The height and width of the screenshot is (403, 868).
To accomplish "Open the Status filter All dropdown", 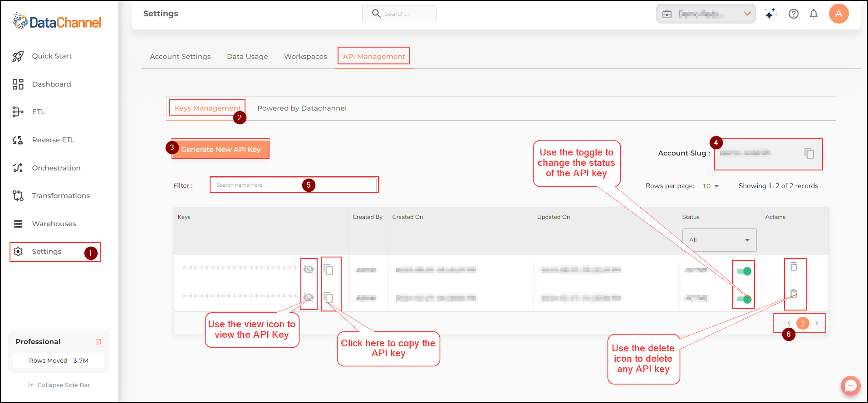I will tap(719, 240).
